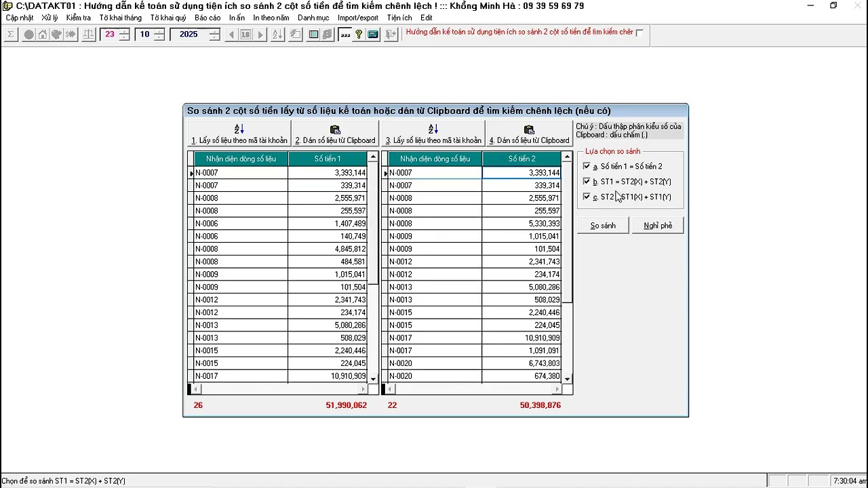Image resolution: width=868 pixels, height=488 pixels.
Task: Click left table horizontal scrollbar right arrow
Action: pos(363,389)
